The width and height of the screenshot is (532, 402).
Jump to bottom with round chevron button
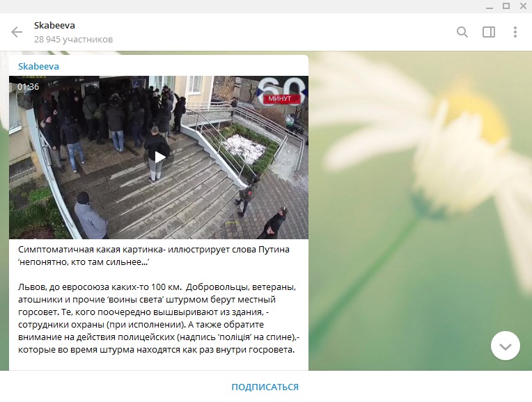[505, 346]
